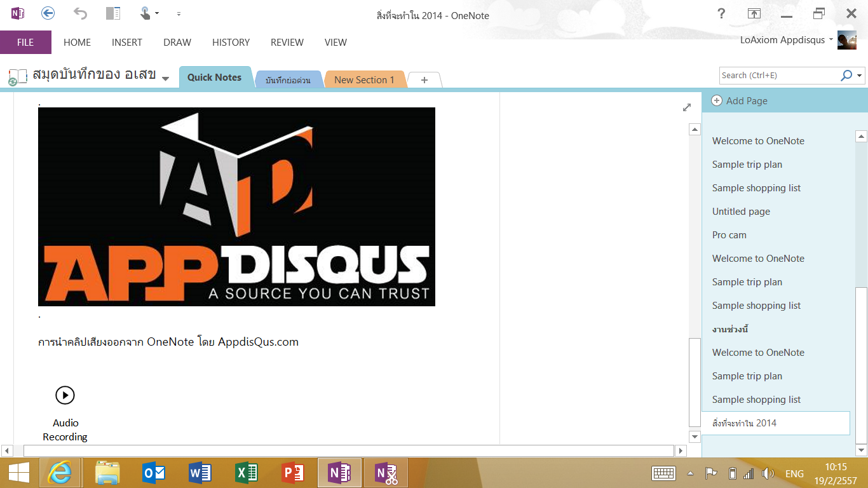
Task: Open the HISTORY ribbon tab
Action: [231, 43]
